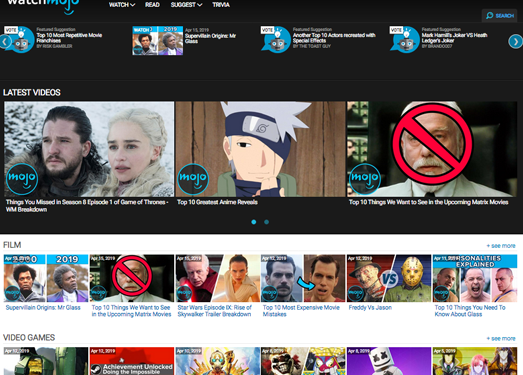This screenshot has height=375, width=523.
Task: Open Supervillain Origins: Mr Glass thumbnail in Film row
Action: pos(46,278)
